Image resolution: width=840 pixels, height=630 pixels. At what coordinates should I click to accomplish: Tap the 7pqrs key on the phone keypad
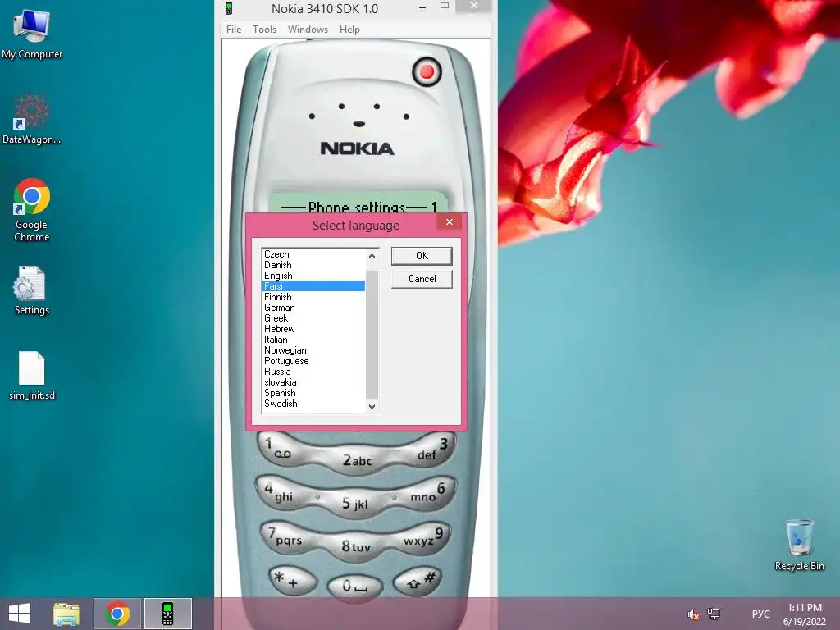[285, 537]
